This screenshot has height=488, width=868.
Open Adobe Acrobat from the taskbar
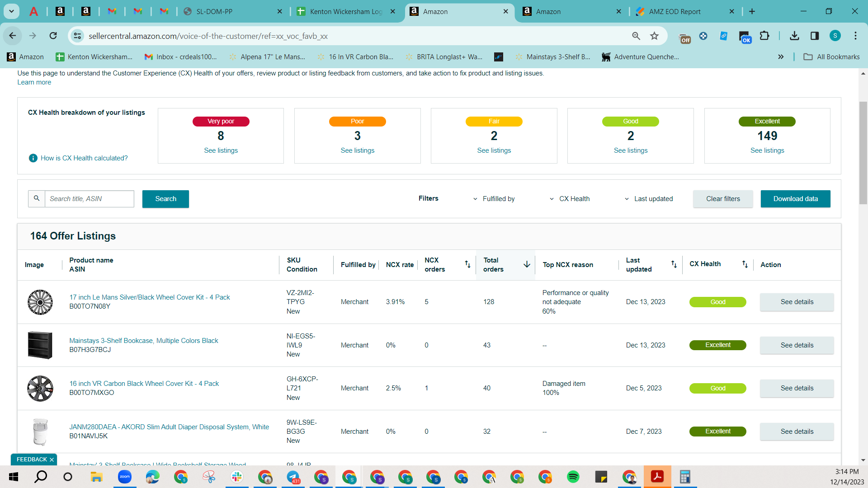(x=657, y=477)
